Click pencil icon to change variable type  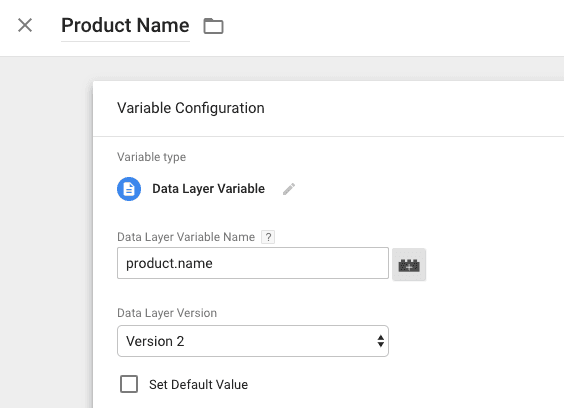[x=289, y=189]
